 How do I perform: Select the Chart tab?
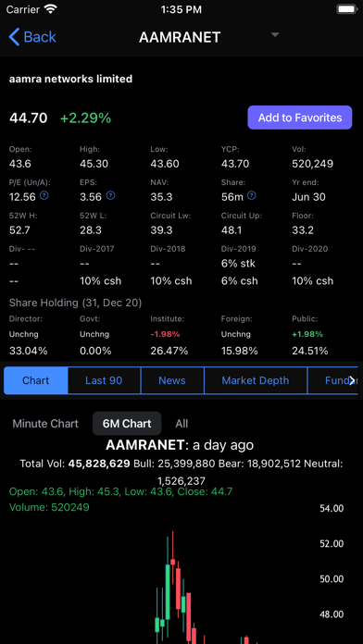36,380
